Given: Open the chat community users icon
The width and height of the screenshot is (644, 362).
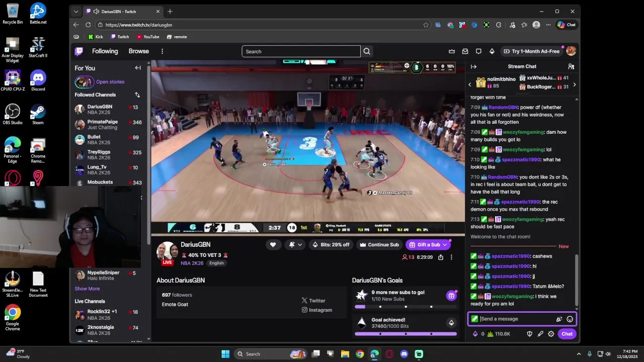Looking at the screenshot, I should 571,66.
